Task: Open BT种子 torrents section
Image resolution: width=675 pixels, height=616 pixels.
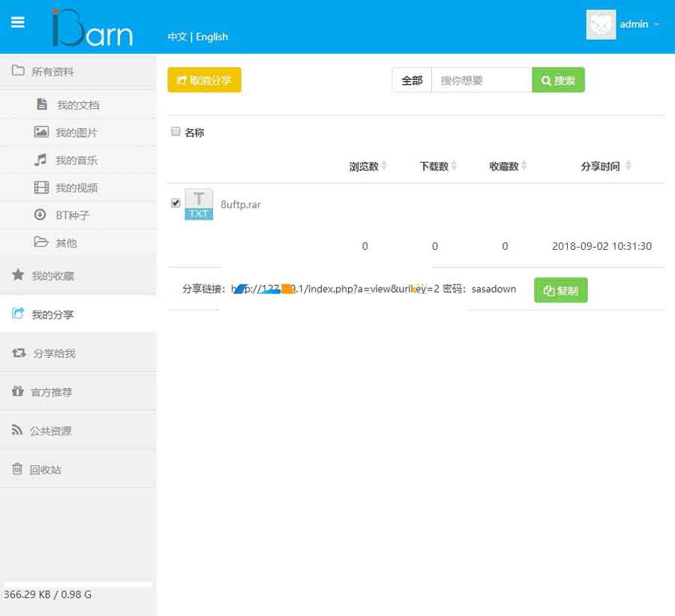Action: pyautogui.click(x=72, y=215)
